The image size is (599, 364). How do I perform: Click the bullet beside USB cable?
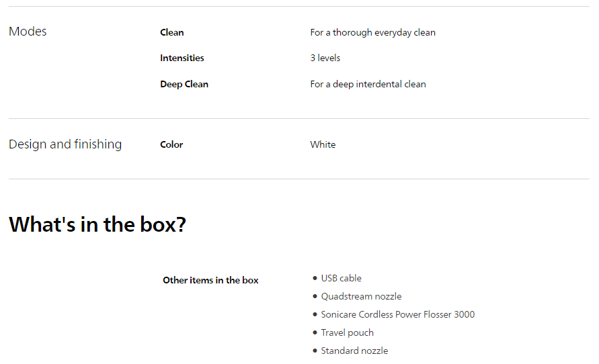point(315,278)
